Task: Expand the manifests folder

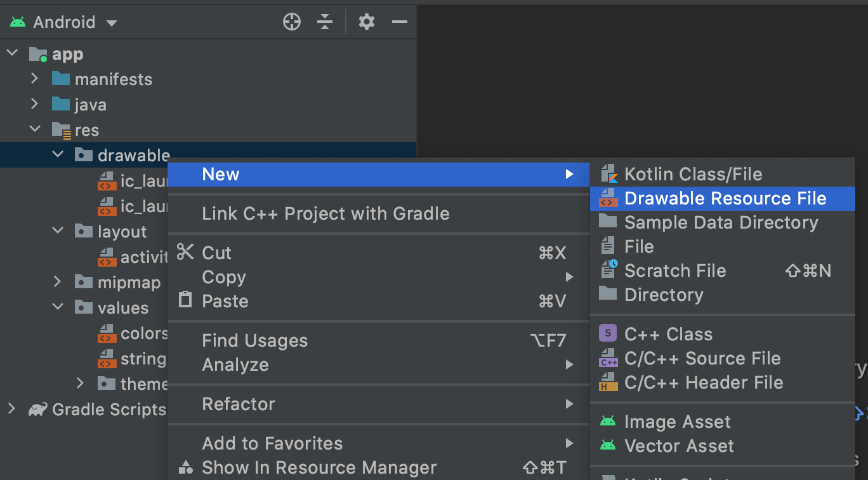Action: pyautogui.click(x=35, y=79)
